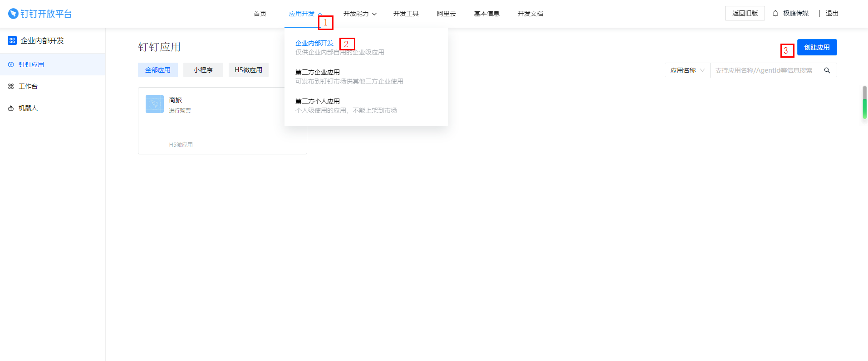This screenshot has height=361, width=868.
Task: Open 开发文档 in the top navigation
Action: 530,14
